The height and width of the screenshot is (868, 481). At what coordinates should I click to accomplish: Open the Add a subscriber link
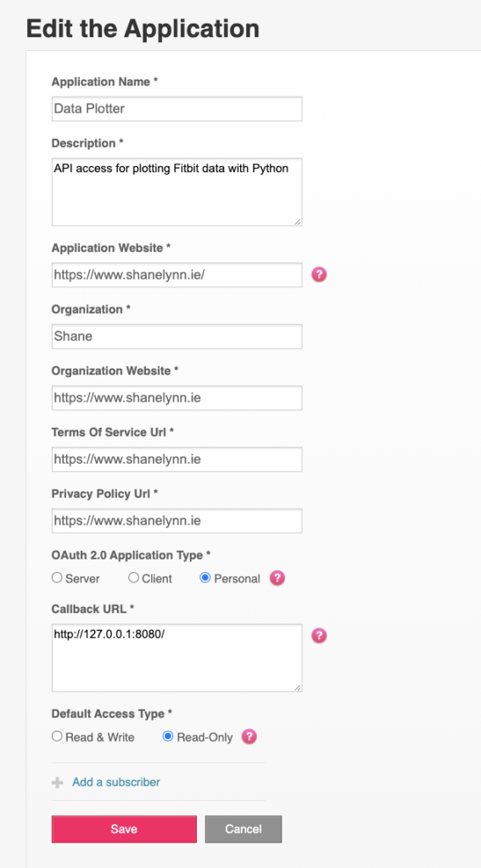(x=116, y=782)
